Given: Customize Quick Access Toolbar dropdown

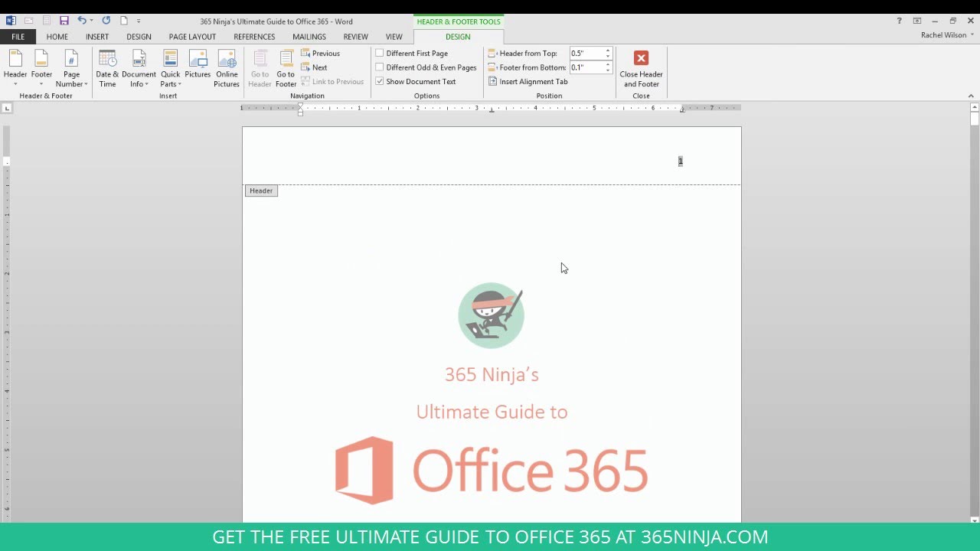Looking at the screenshot, I should coord(139,21).
